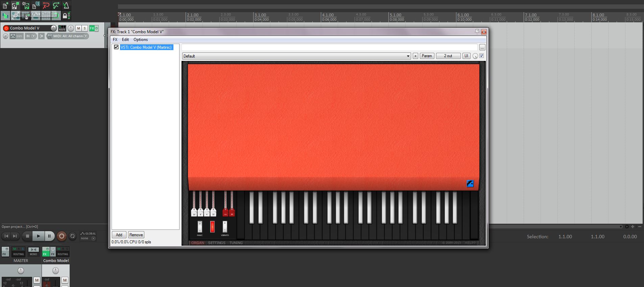Viewport: 644px width, 287px height.
Task: Click the undo icon in toolbar
Action: [46, 5]
